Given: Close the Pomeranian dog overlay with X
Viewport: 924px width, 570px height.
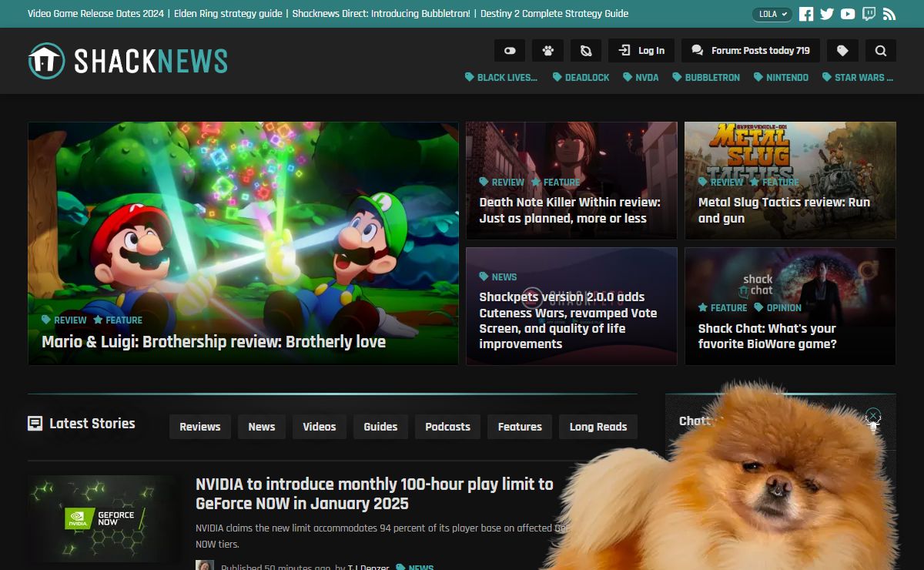Looking at the screenshot, I should pos(872,417).
